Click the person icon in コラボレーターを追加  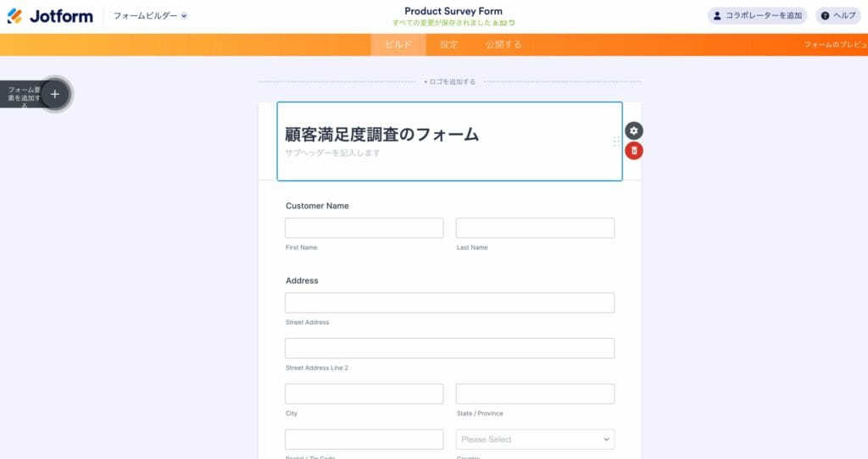717,15
